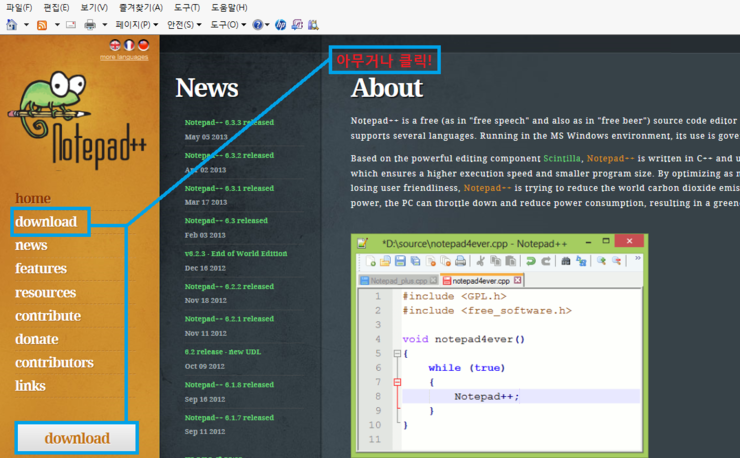This screenshot has height=458, width=740.
Task: Click the Replace icon in Notepad++ screenshot
Action: pos(581,261)
